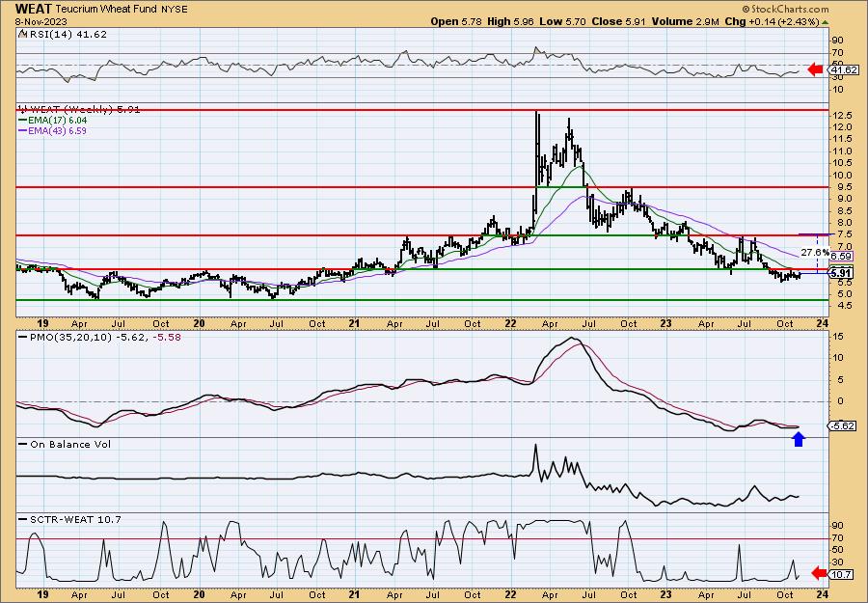The height and width of the screenshot is (603, 868).
Task: Click the SCTR-WEAT 10.7 label
Action: [69, 519]
